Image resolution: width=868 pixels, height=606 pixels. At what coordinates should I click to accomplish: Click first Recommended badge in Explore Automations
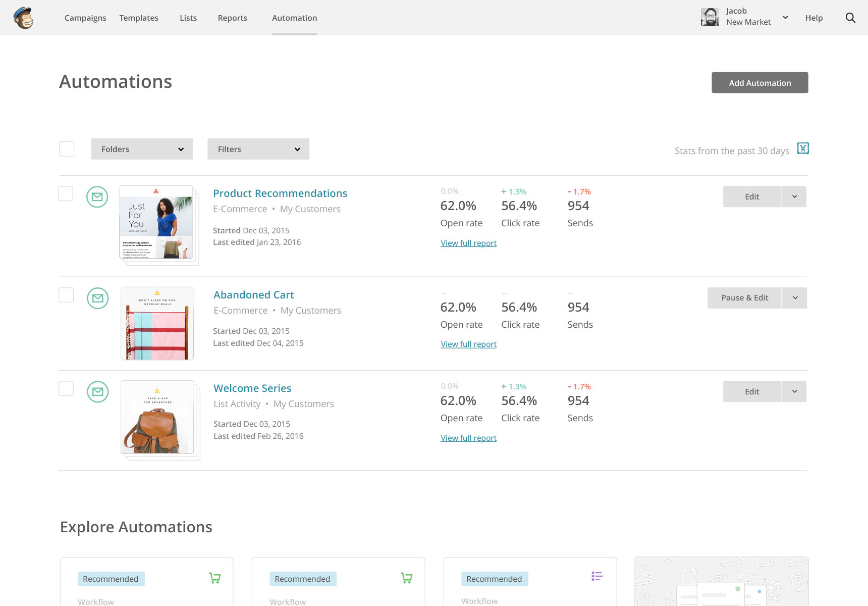111,579
